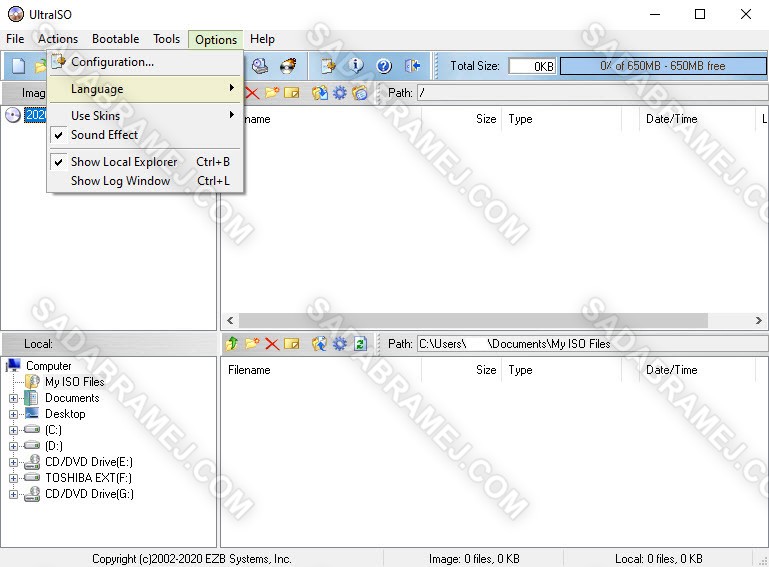
Task: Click the green Refresh icon in local toolbar
Action: point(360,344)
